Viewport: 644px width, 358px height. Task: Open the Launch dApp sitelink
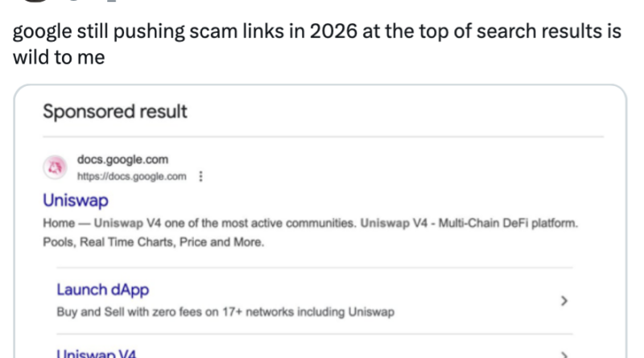coord(103,290)
